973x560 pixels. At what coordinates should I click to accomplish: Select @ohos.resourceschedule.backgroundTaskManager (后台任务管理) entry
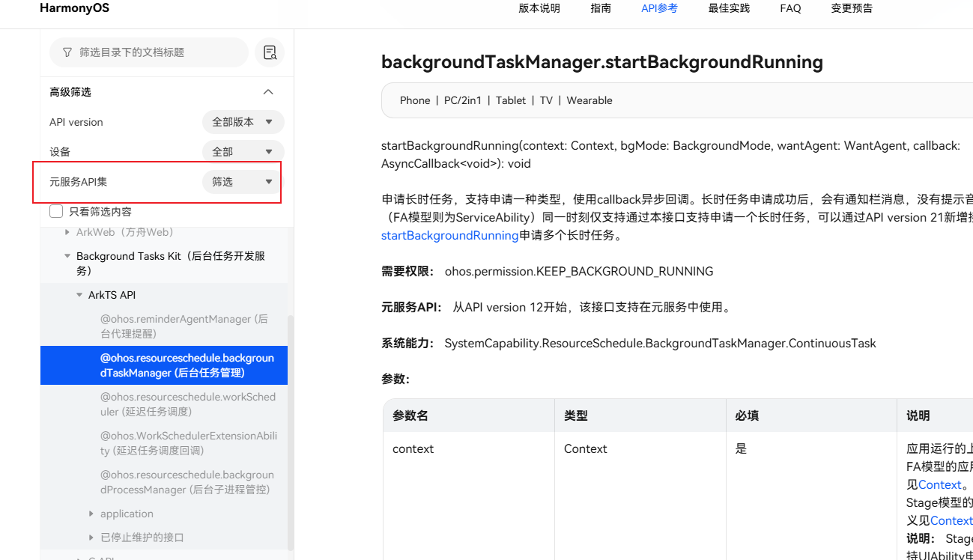pos(164,365)
